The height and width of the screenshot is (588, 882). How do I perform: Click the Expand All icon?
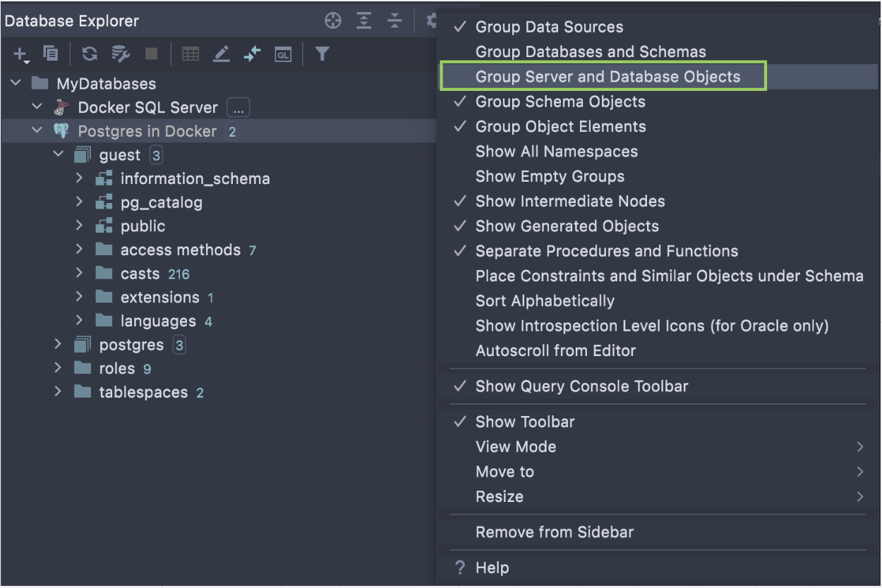click(364, 21)
